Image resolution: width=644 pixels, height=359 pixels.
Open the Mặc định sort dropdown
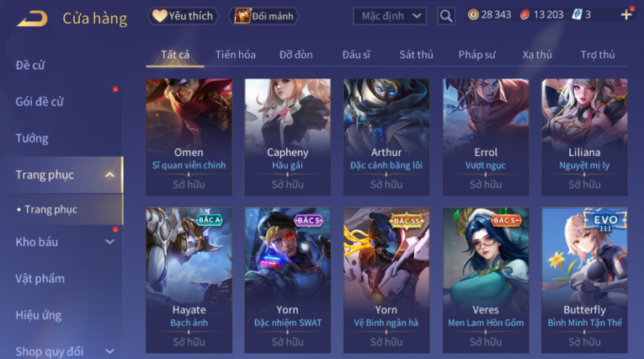390,16
